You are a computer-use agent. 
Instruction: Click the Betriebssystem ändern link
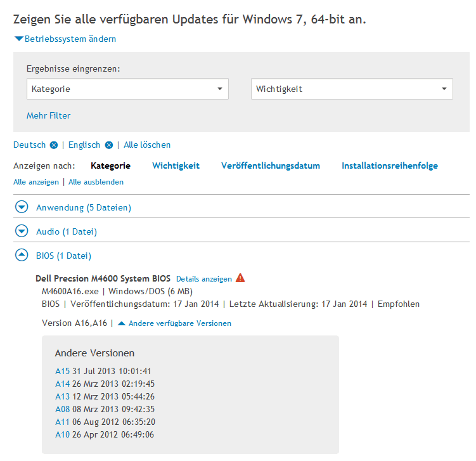[x=70, y=39]
